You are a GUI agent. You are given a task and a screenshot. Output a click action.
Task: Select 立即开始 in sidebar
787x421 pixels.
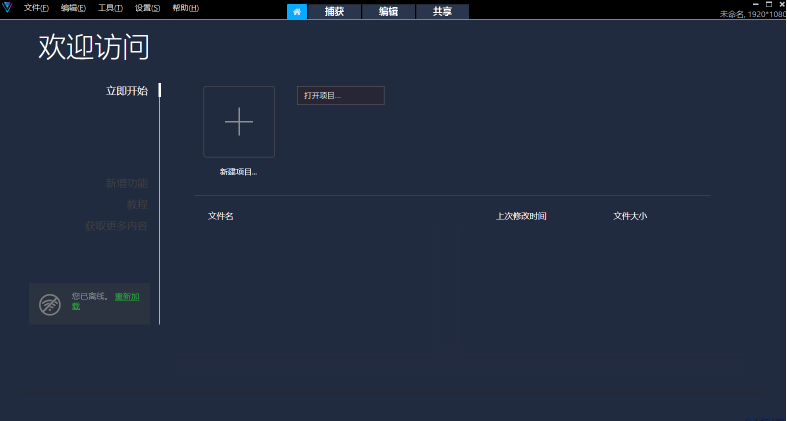click(x=127, y=91)
